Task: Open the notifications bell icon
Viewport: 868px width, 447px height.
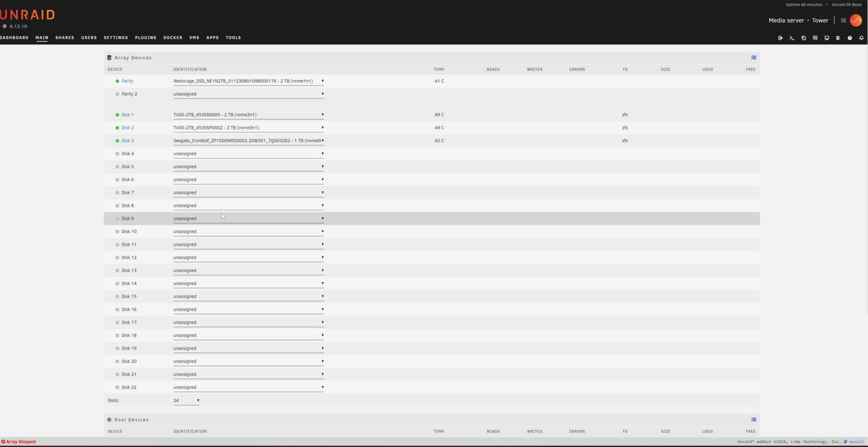Action: click(x=861, y=38)
